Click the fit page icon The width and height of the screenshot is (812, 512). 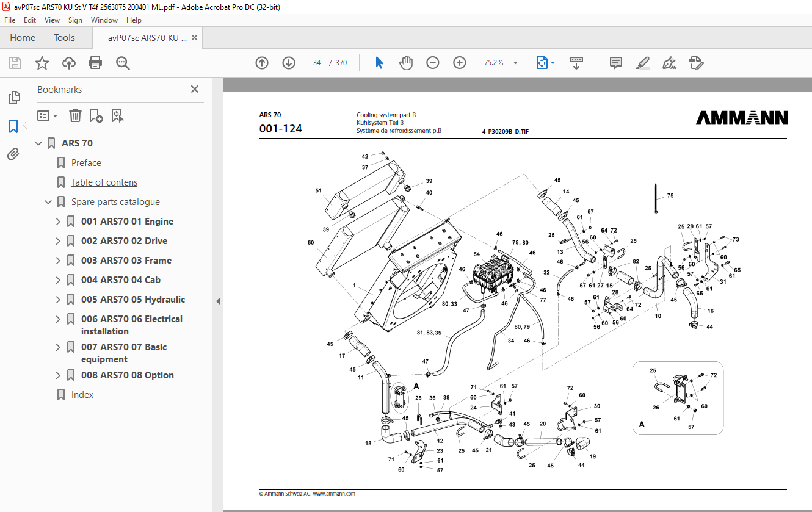(542, 63)
